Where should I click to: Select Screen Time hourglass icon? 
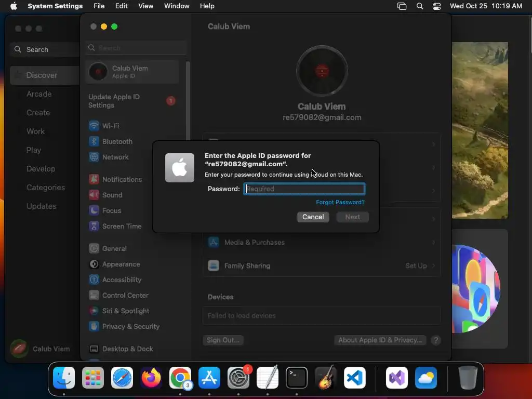pos(94,227)
